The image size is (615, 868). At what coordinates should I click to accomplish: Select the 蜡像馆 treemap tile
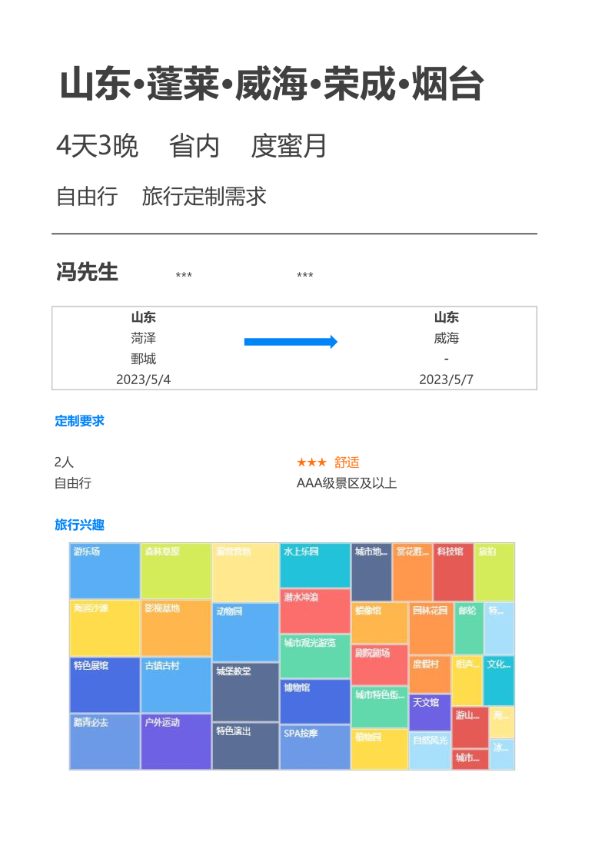click(x=380, y=623)
